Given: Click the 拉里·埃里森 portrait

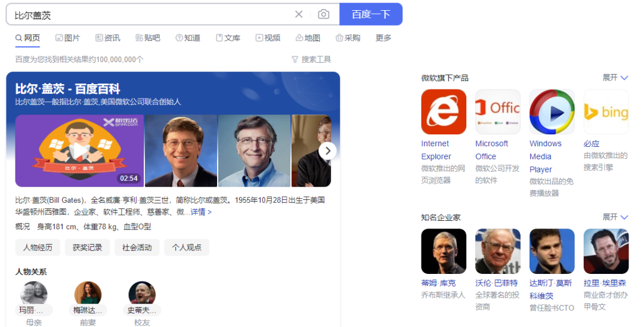Looking at the screenshot, I should click(x=606, y=251).
